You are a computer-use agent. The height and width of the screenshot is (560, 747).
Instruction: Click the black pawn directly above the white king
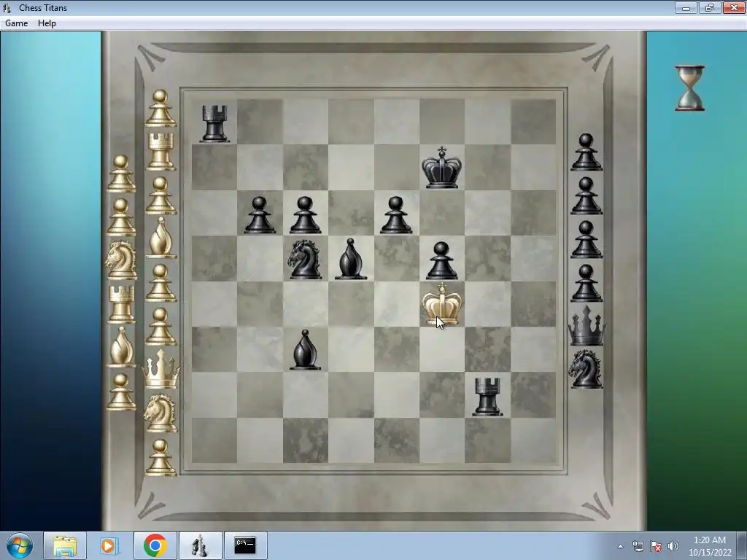[441, 260]
